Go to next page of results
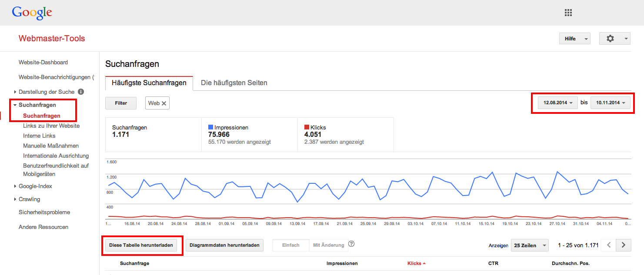 pyautogui.click(x=624, y=245)
